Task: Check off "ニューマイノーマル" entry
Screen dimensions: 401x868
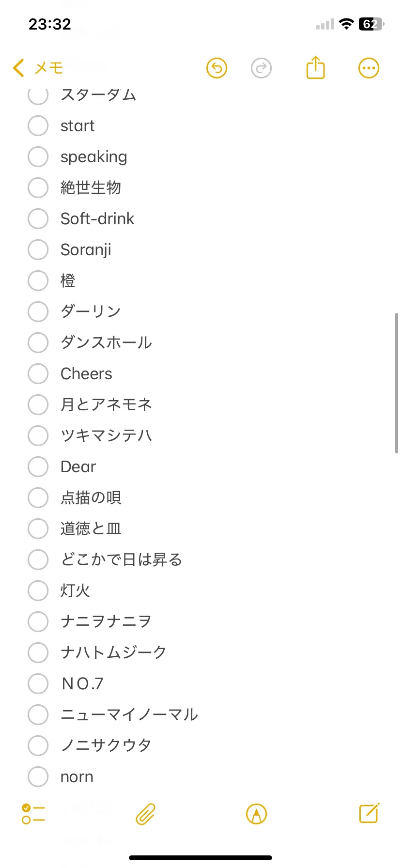Action: [x=38, y=714]
